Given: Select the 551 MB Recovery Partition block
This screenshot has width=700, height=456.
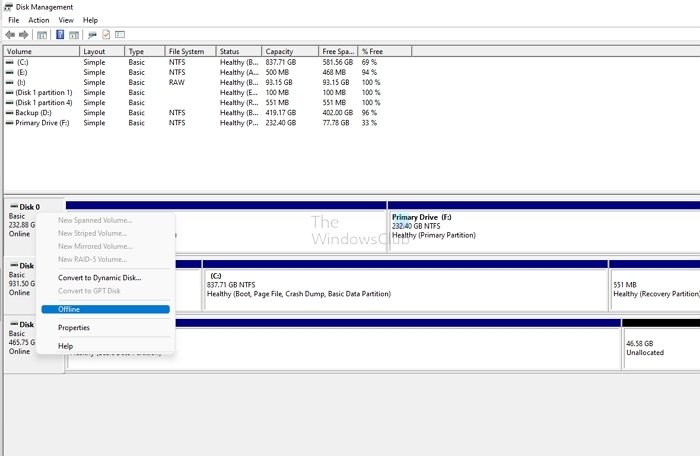Looking at the screenshot, I should pos(655,285).
